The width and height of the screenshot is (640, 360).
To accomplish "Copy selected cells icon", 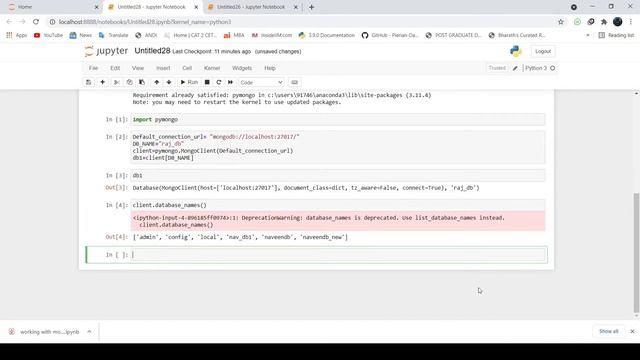I will click(x=129, y=82).
